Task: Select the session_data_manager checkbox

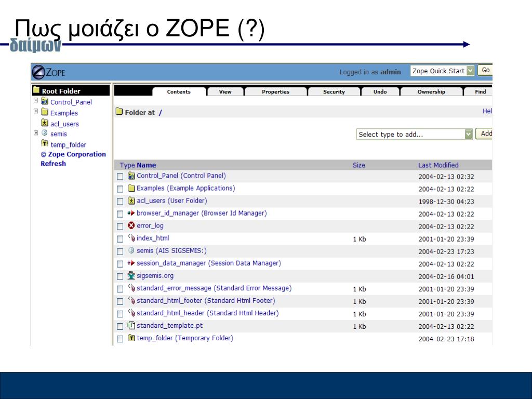Action: point(120,264)
